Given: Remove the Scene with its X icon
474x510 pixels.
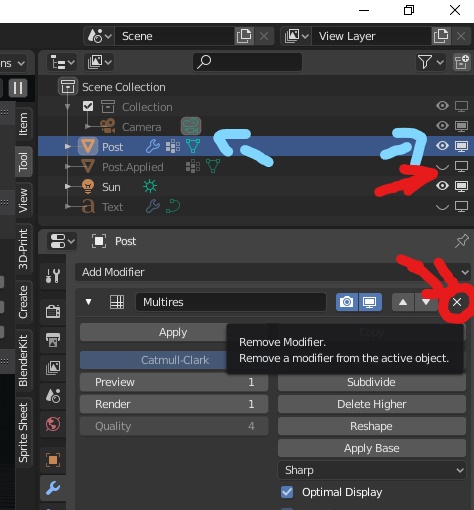Looking at the screenshot, I should tap(264, 36).
